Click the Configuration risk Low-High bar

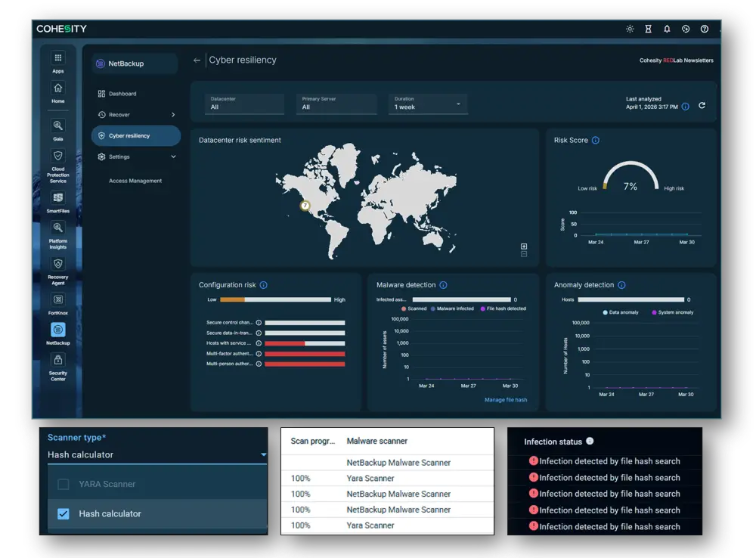275,300
